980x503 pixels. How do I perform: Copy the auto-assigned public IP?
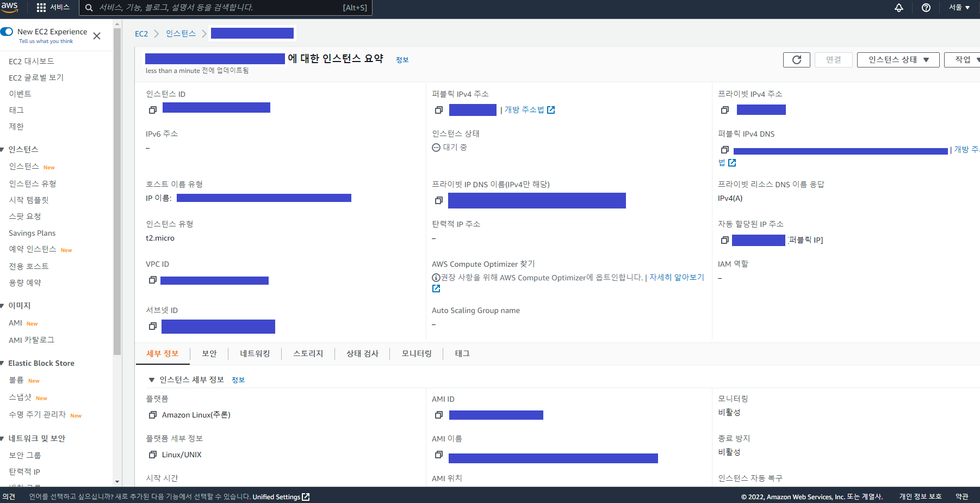click(725, 240)
